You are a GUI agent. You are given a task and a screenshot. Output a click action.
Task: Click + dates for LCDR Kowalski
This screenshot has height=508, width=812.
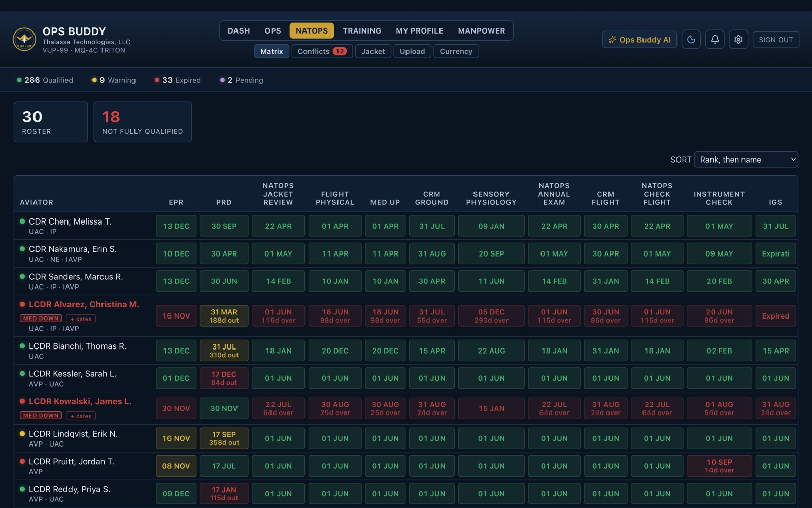[x=81, y=416]
